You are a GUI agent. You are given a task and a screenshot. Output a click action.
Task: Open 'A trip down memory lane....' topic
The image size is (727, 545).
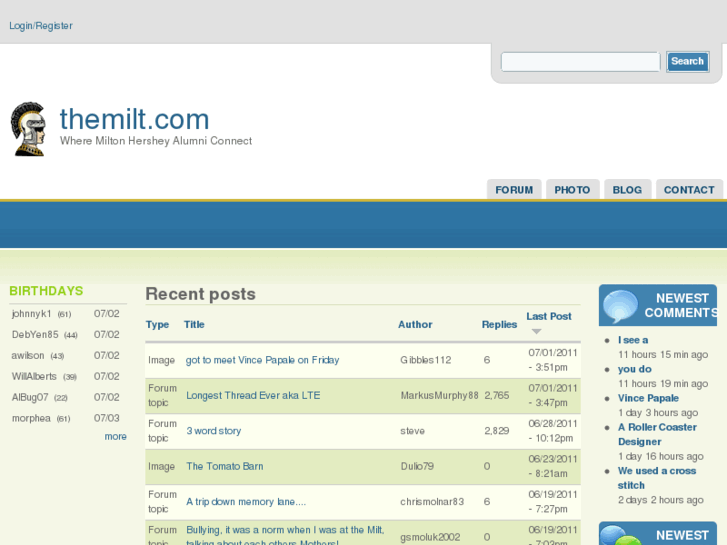click(x=246, y=501)
